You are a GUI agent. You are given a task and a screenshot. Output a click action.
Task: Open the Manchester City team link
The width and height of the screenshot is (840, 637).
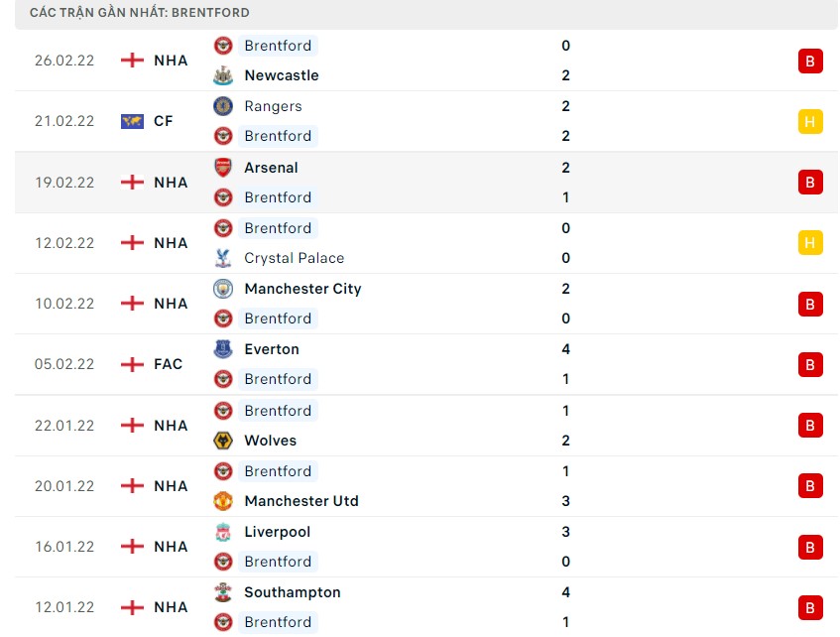[x=302, y=289]
